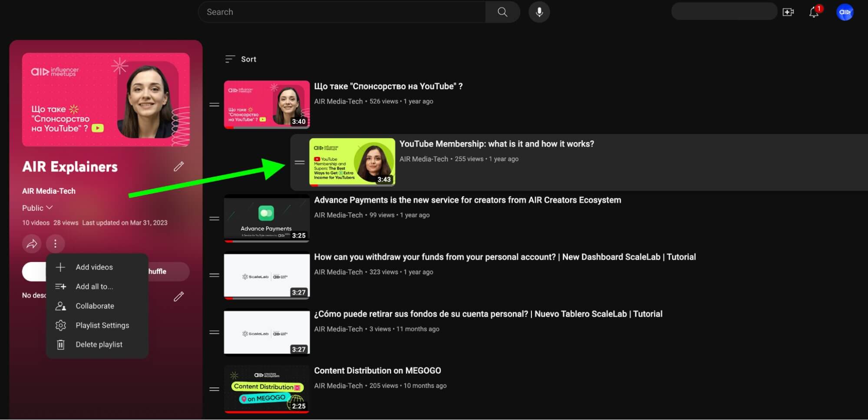Click the Collaborate person icon

coord(60,306)
